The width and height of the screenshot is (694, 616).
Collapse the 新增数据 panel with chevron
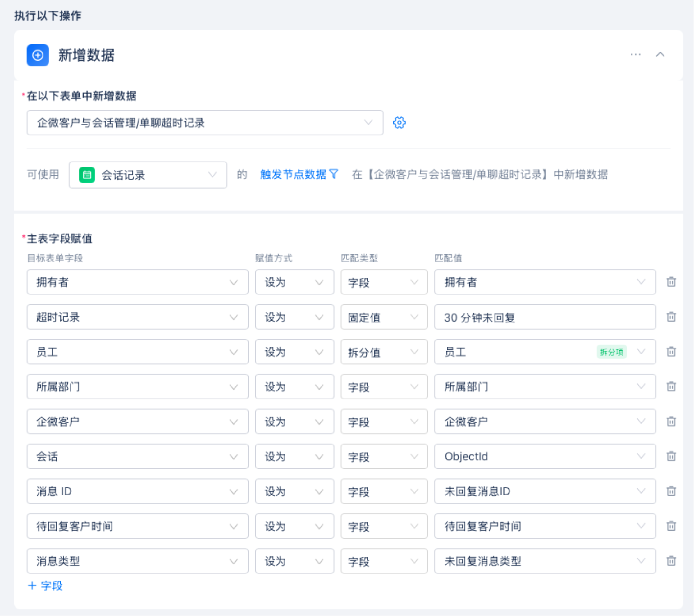[660, 55]
